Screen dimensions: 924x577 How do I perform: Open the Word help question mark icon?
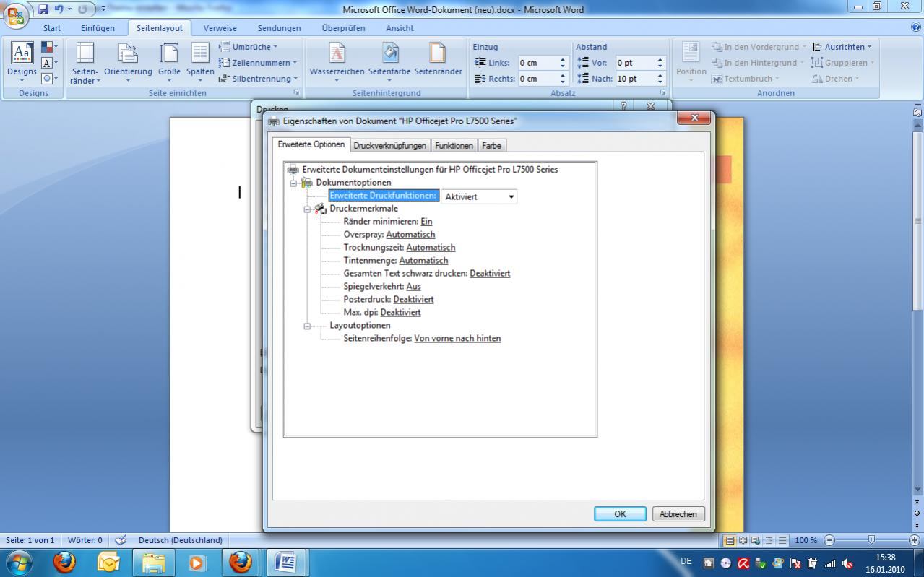(x=916, y=27)
